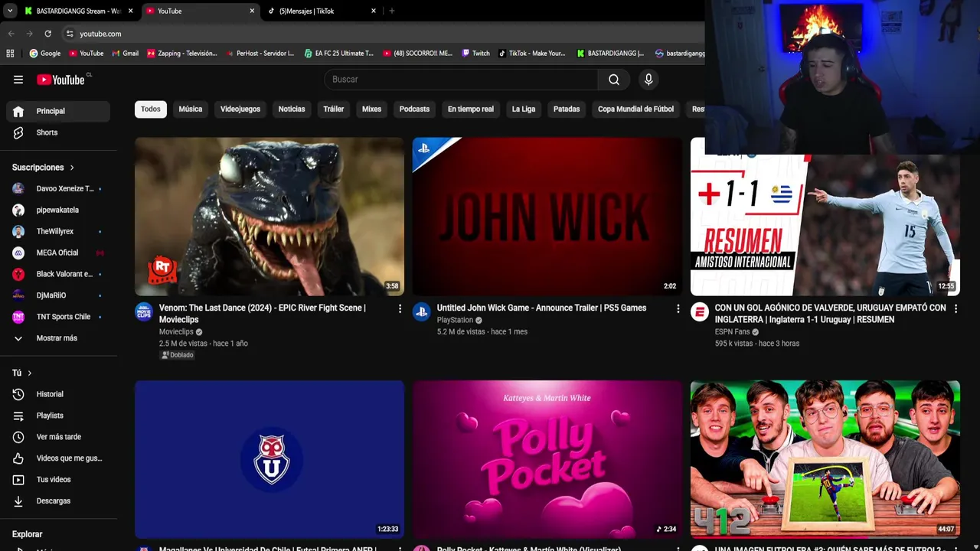
Task: Open more options for John Wick video
Action: click(x=678, y=308)
